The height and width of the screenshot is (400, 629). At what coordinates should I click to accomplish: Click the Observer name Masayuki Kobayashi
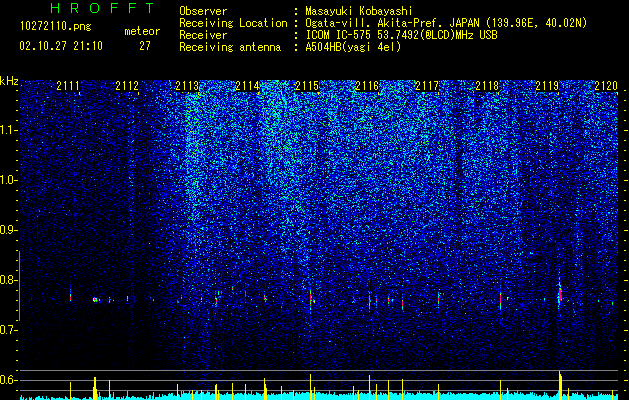(359, 12)
